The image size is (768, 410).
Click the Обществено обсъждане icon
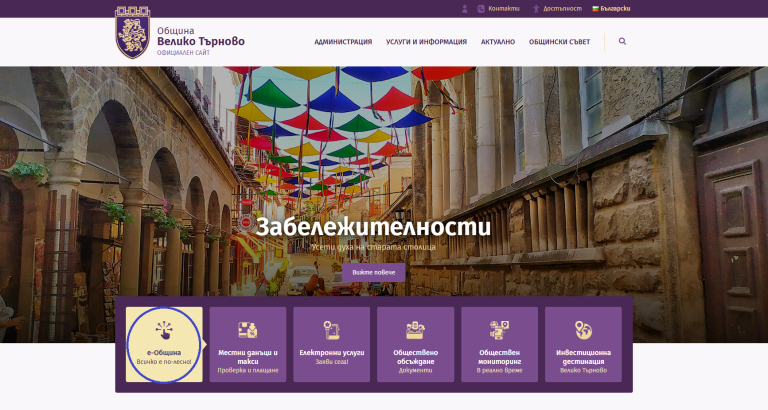coord(415,330)
